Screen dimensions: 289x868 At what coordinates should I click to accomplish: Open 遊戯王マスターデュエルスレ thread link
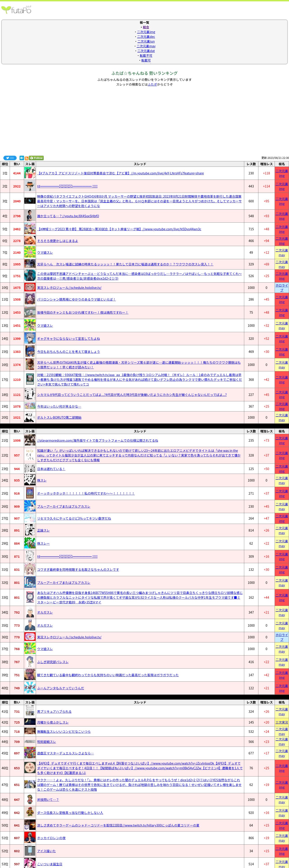(x=65, y=753)
